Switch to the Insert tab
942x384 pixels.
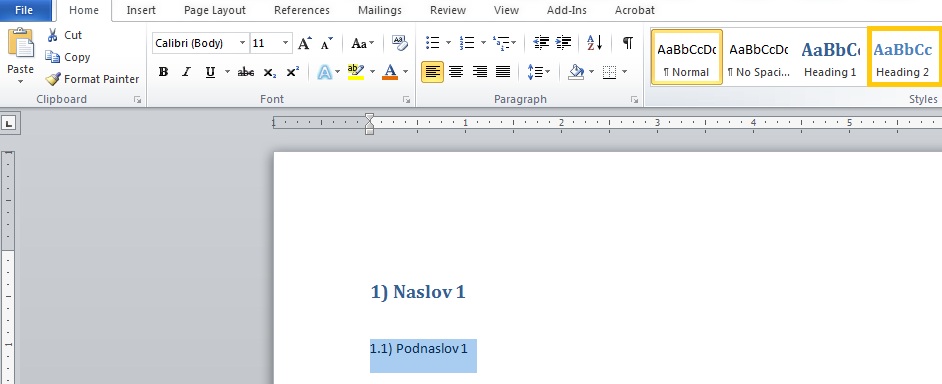141,10
